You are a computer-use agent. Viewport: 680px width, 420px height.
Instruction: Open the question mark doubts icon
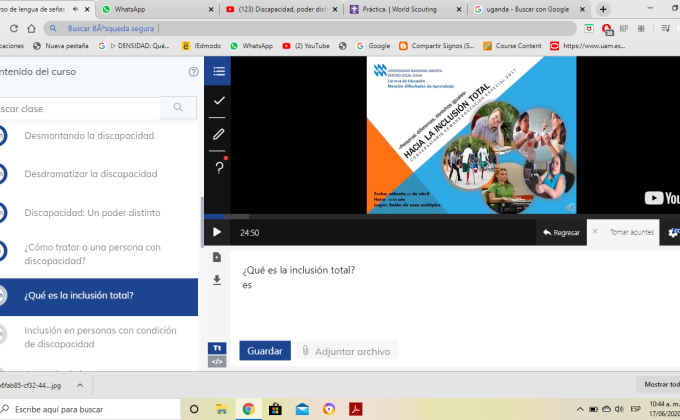[x=219, y=167]
